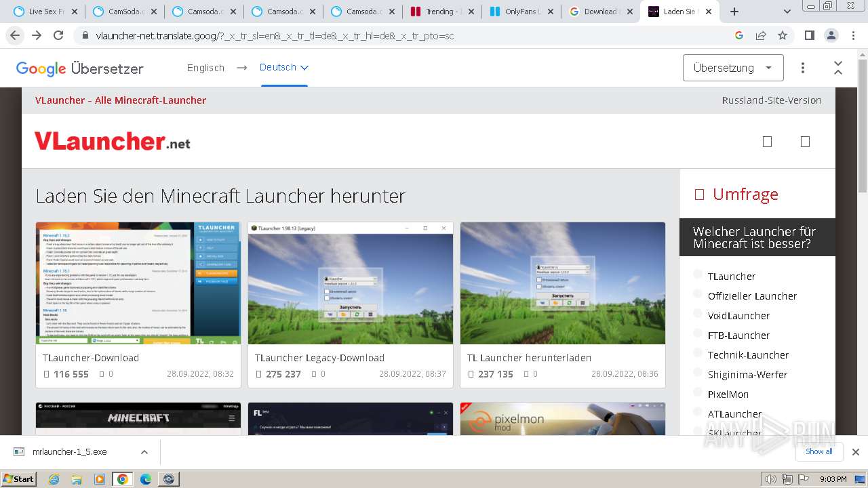The image size is (868, 488).
Task: Click the taskbar clock showing 9:03 PM
Action: (833, 479)
